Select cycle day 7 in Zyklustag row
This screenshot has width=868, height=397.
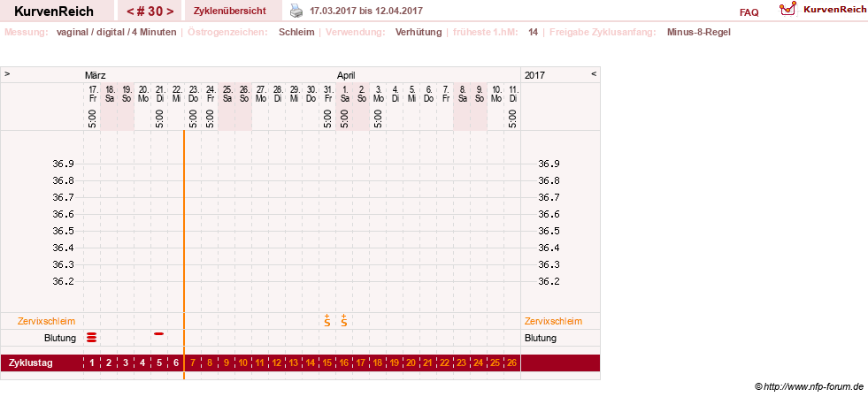click(x=193, y=363)
